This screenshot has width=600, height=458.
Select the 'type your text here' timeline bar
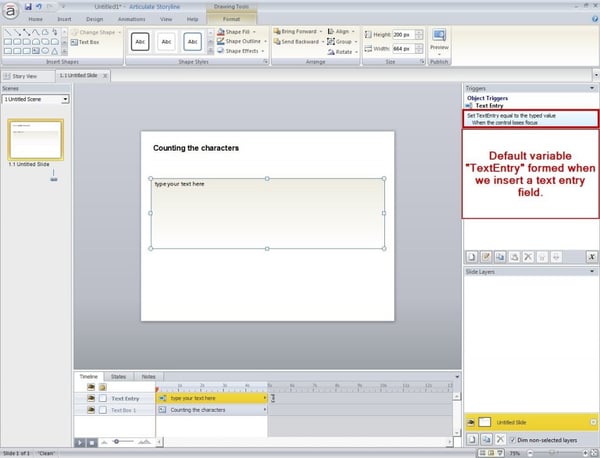pos(212,398)
